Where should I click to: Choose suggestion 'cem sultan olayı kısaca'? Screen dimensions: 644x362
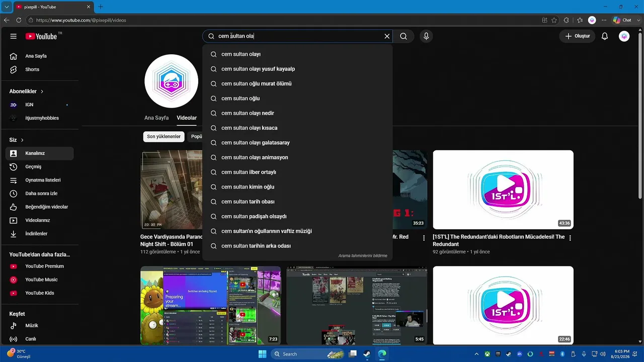[x=297, y=128]
